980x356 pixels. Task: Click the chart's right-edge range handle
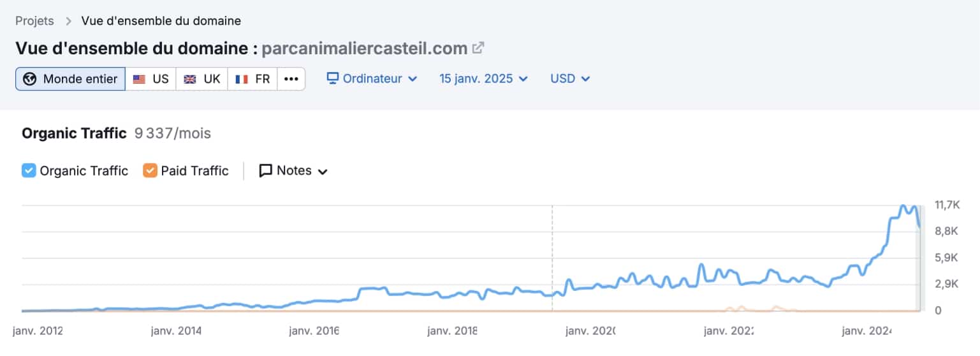(x=919, y=258)
